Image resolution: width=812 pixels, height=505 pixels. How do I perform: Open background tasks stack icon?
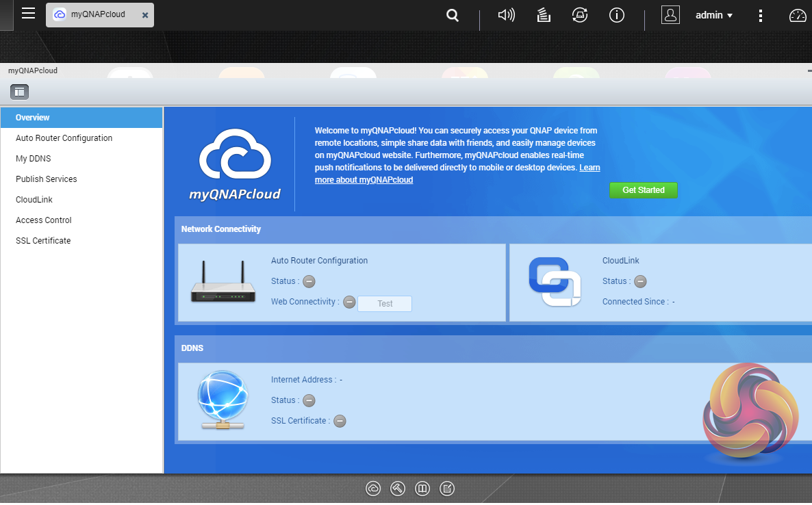pos(543,16)
